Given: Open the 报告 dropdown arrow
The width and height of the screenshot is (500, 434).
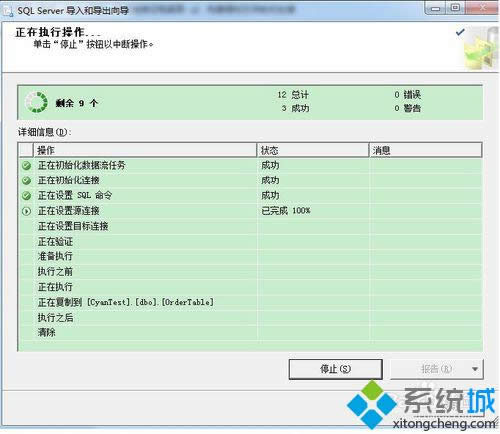Looking at the screenshot, I should tap(475, 369).
